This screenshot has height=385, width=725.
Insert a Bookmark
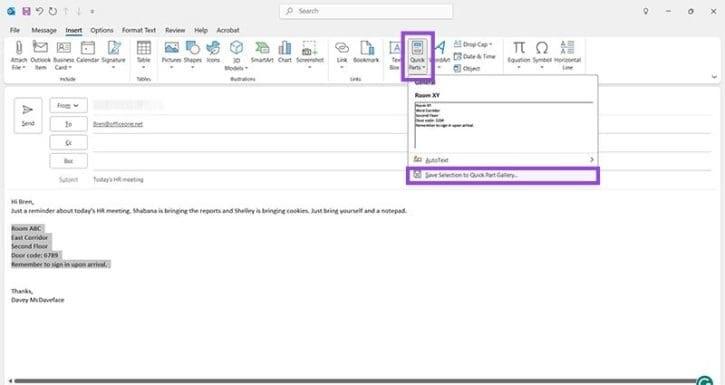point(366,52)
